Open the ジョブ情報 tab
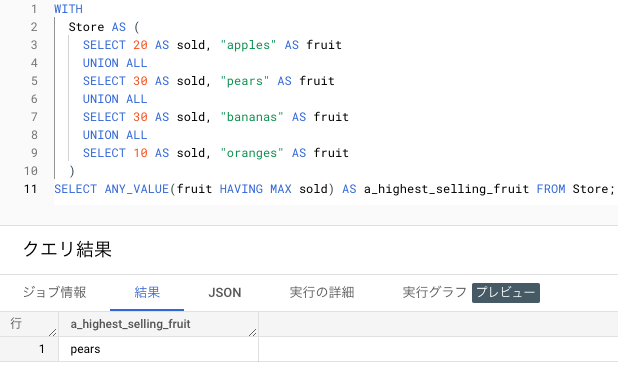This screenshot has width=618, height=368. (54, 292)
